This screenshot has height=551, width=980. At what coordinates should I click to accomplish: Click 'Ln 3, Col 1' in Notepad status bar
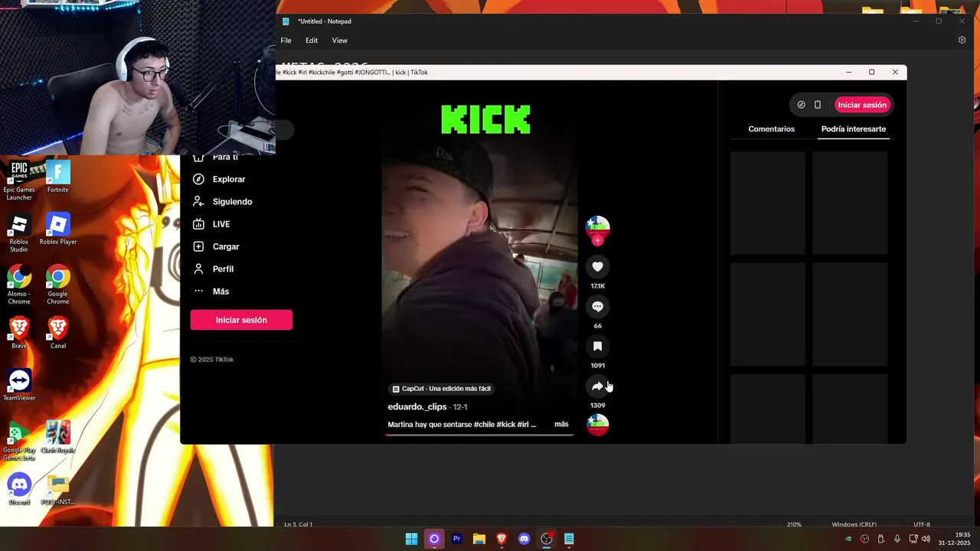pyautogui.click(x=299, y=524)
